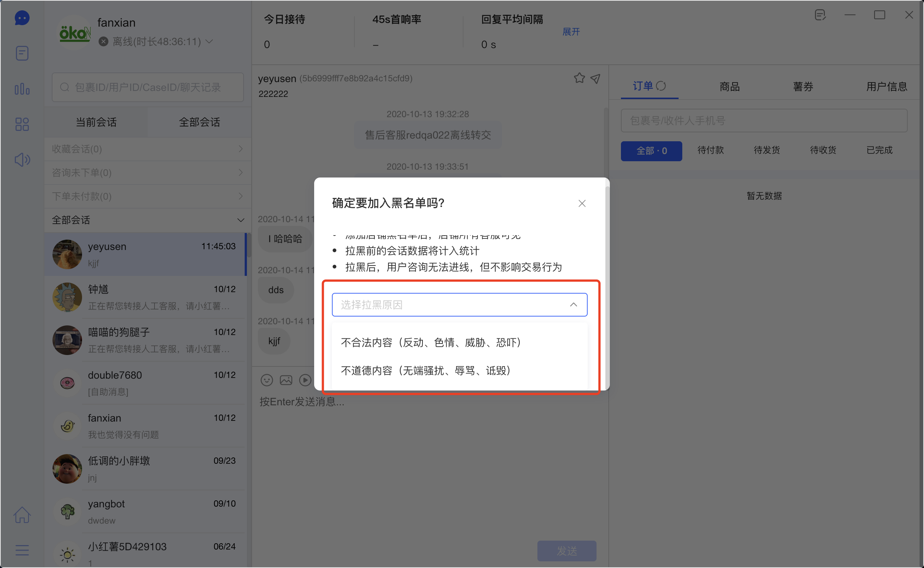Click the grid apps sidebar icon
This screenshot has height=568, width=924.
pos(22,124)
